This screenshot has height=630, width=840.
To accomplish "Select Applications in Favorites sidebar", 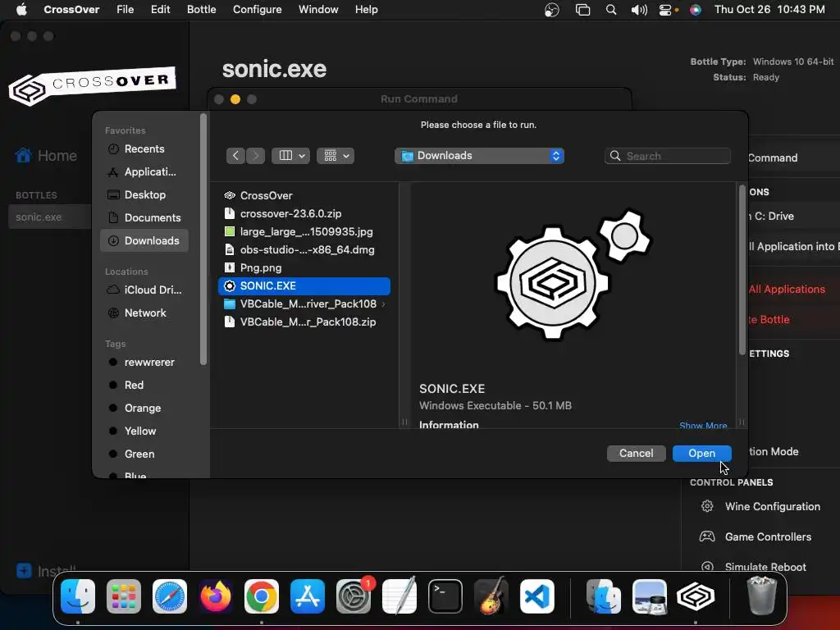I will tap(144, 172).
